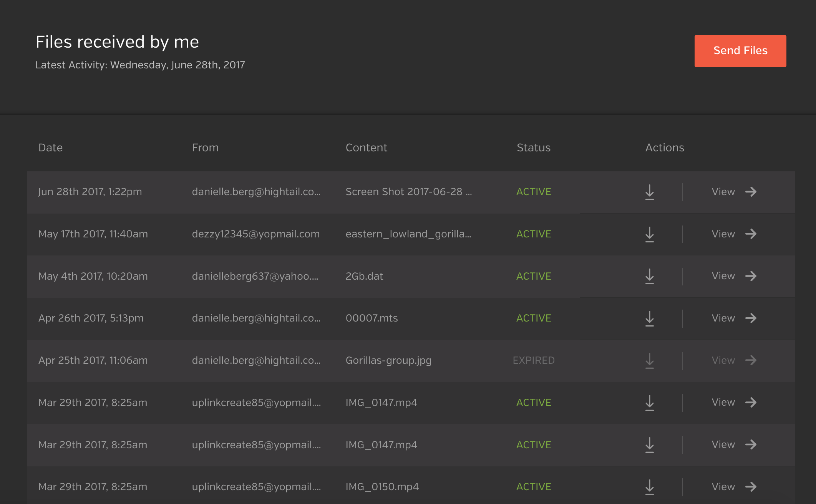Select sender danielleberg637@yahoo
The width and height of the screenshot is (816, 504).
tap(255, 276)
